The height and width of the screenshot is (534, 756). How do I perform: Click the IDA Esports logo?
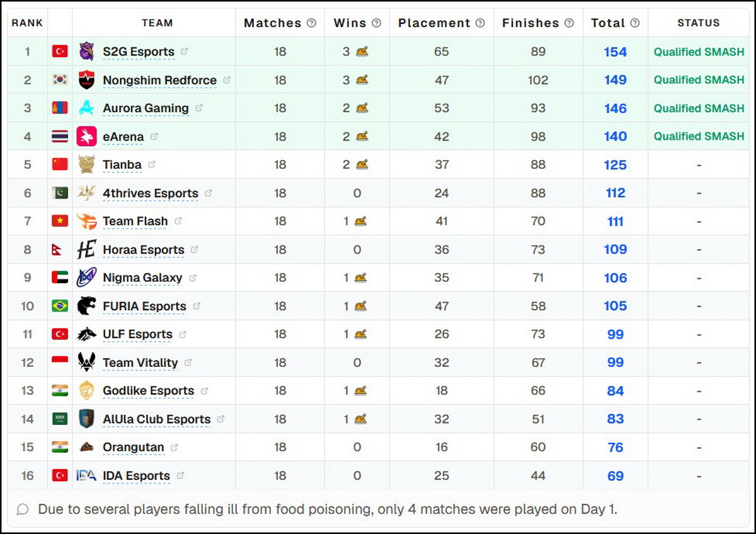86,475
